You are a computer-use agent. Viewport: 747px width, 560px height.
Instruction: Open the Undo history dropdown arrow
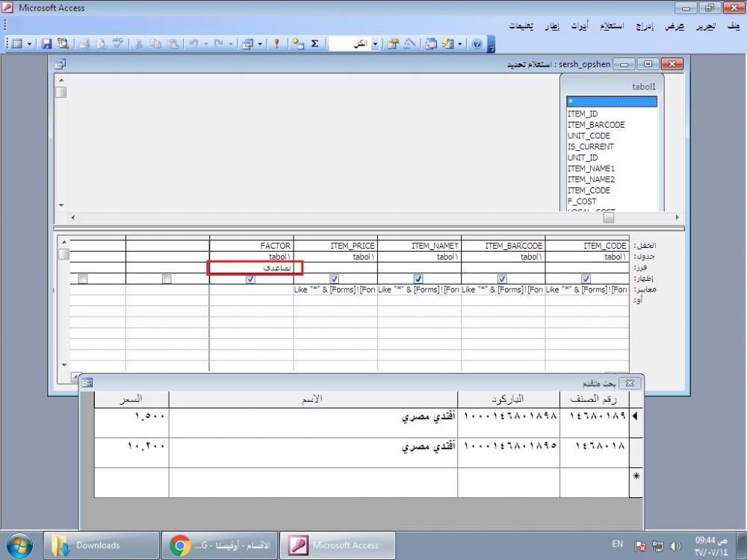(x=206, y=44)
